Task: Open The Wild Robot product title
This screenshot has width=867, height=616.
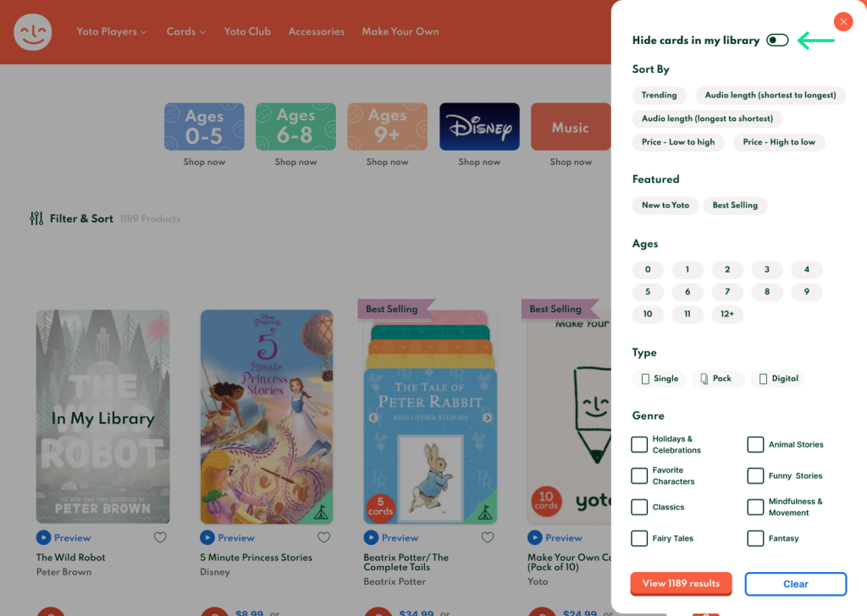Action: [71, 558]
